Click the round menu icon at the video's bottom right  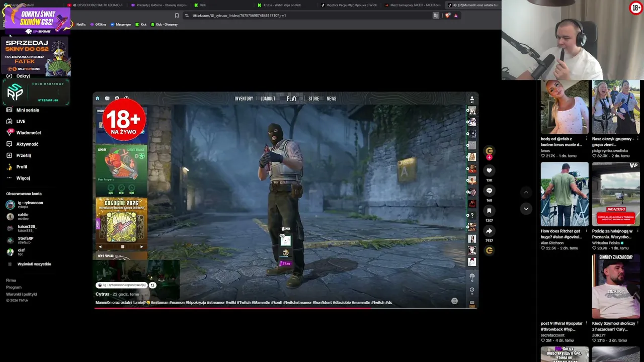point(454,301)
